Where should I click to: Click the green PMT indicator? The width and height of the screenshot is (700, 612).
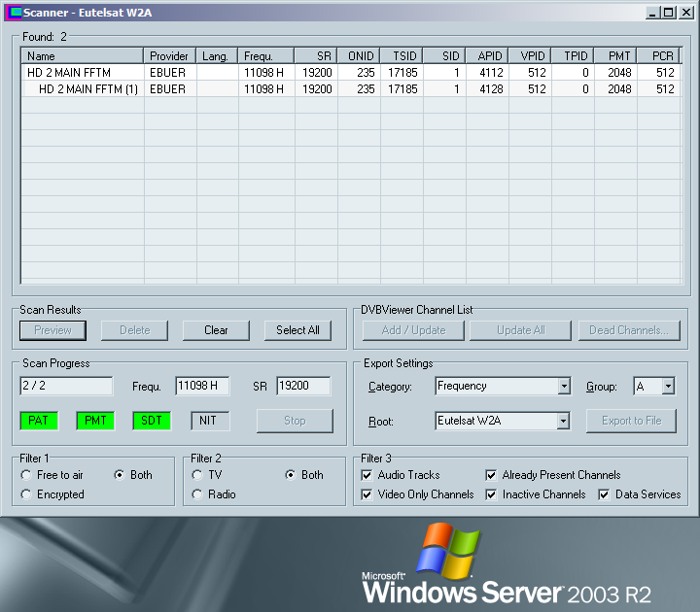coord(95,421)
